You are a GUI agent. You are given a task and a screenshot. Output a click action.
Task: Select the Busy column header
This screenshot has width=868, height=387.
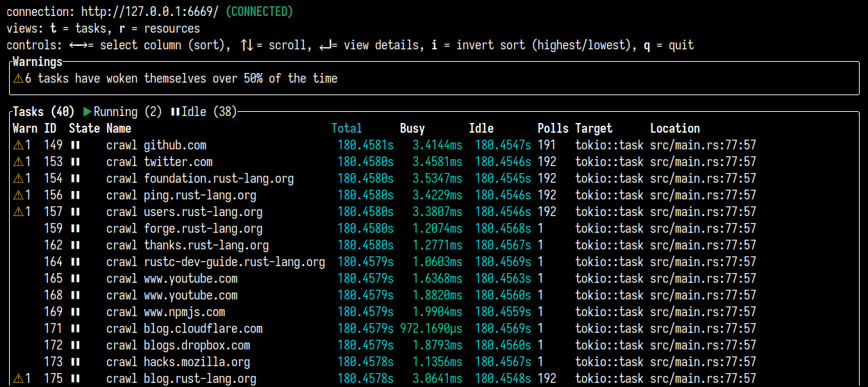(x=412, y=129)
